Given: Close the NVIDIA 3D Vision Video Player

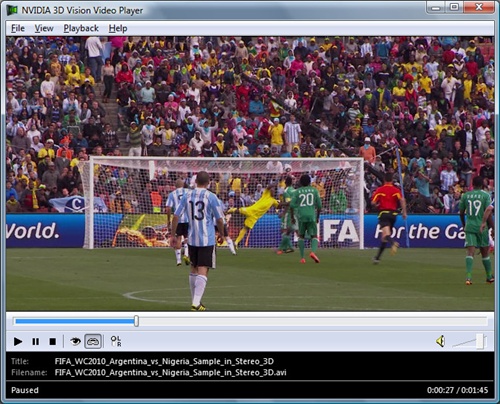Looking at the screenshot, I should tap(479, 7).
